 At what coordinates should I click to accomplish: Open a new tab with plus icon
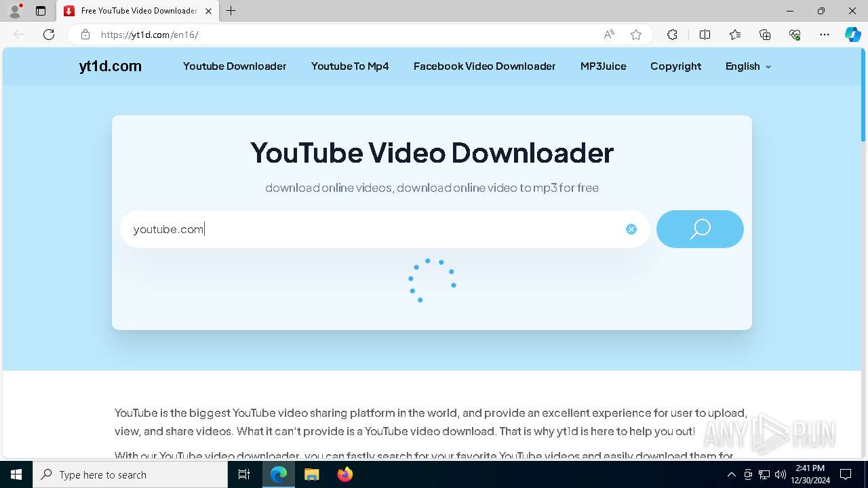(x=231, y=11)
